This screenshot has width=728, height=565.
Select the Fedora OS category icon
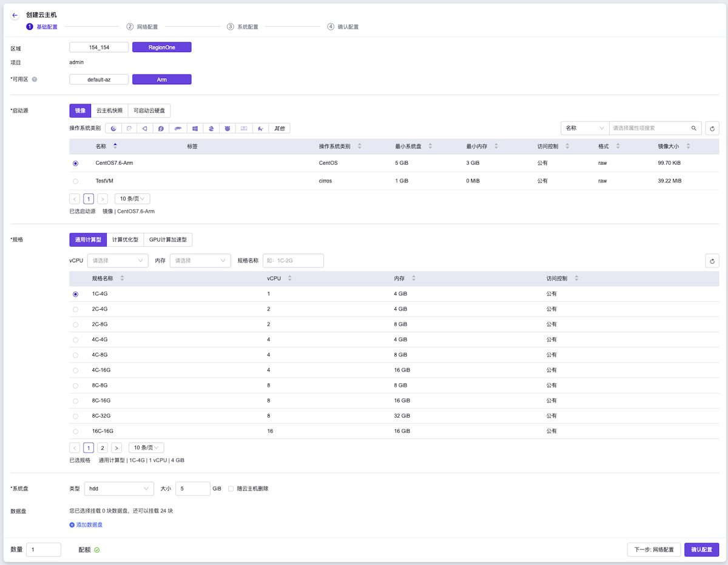(161, 129)
